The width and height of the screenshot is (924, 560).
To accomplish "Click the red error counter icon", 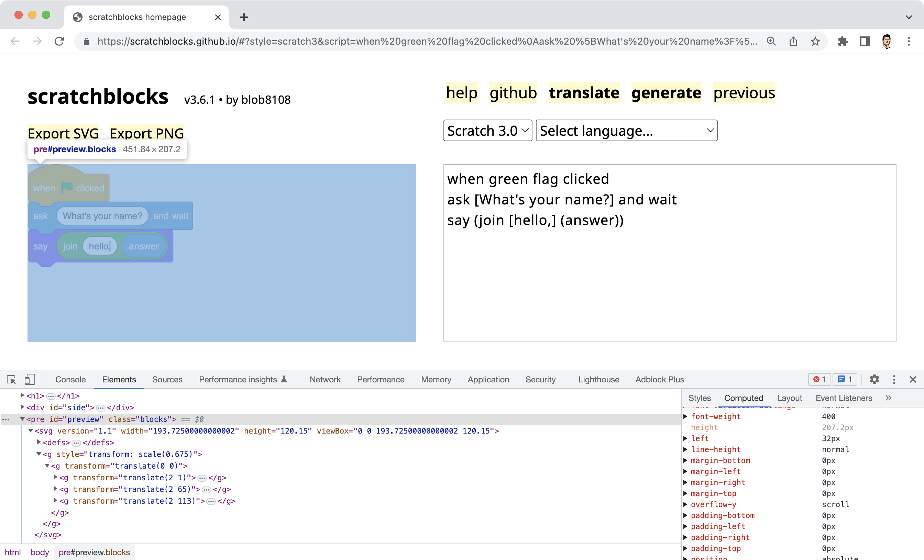I will tap(819, 379).
